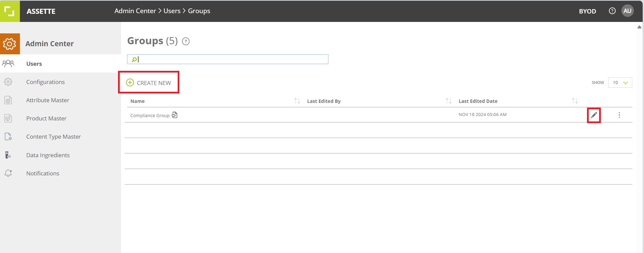
Task: Open the AU user avatar
Action: [x=627, y=11]
